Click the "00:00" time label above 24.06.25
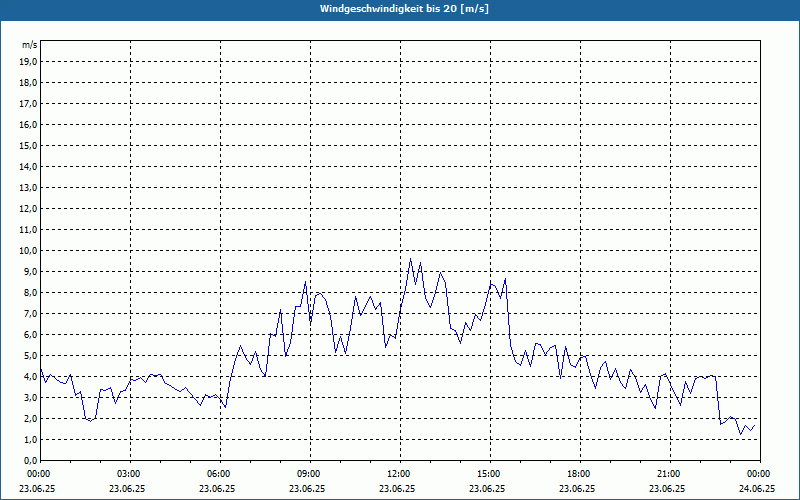The width and height of the screenshot is (800, 500). (x=760, y=474)
